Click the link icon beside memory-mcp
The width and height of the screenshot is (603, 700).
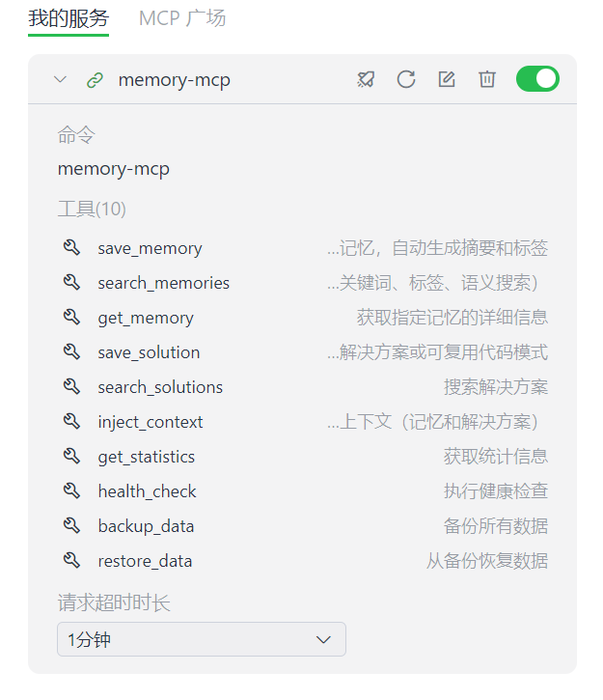click(x=95, y=80)
